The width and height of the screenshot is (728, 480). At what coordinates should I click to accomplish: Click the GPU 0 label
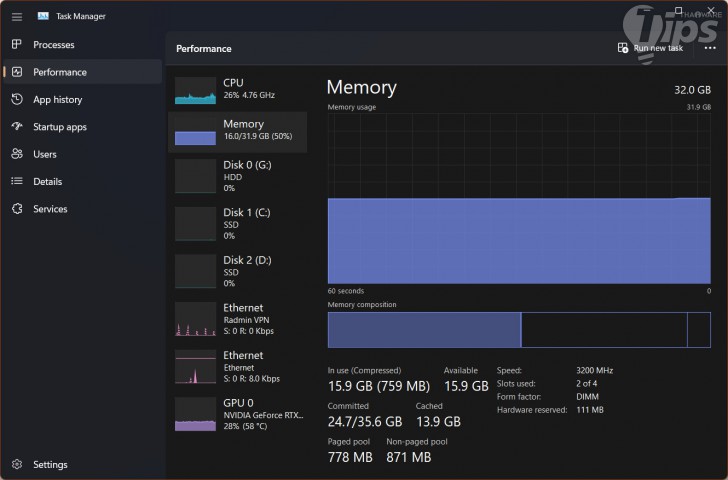click(238, 402)
